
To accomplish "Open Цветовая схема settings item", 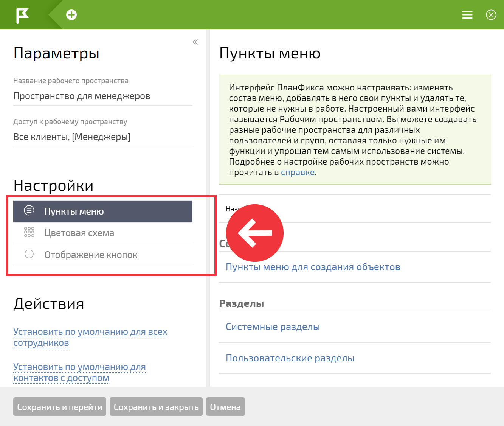I will tap(103, 233).
